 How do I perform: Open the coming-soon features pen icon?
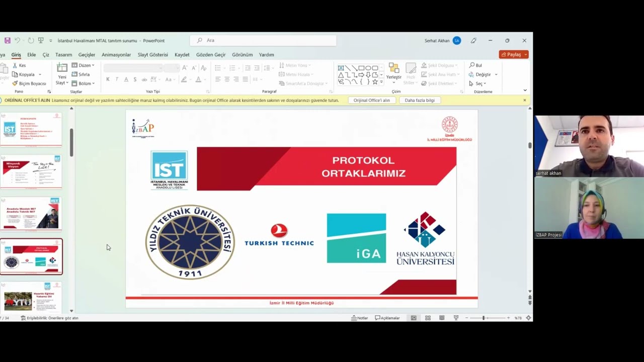click(473, 40)
